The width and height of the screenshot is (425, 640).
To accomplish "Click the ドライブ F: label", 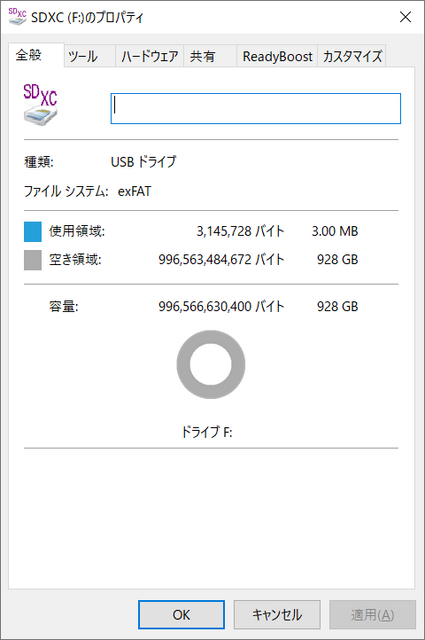I will tap(207, 432).
